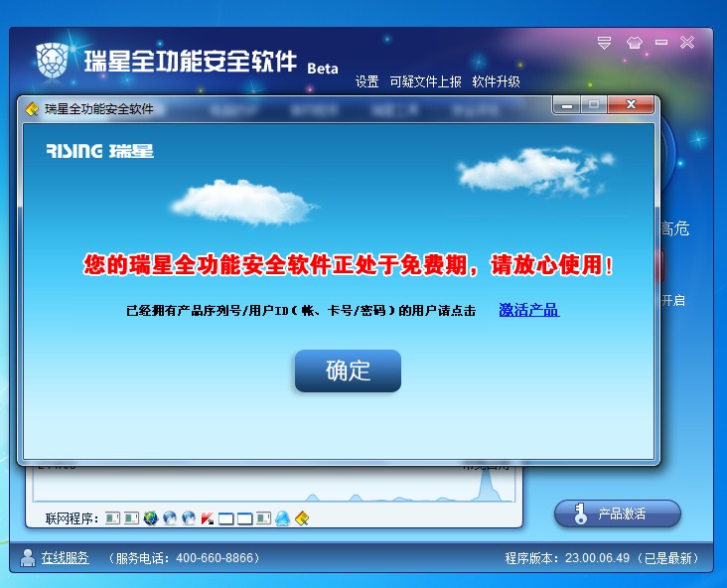Open the 在线服务 link

pos(65,557)
